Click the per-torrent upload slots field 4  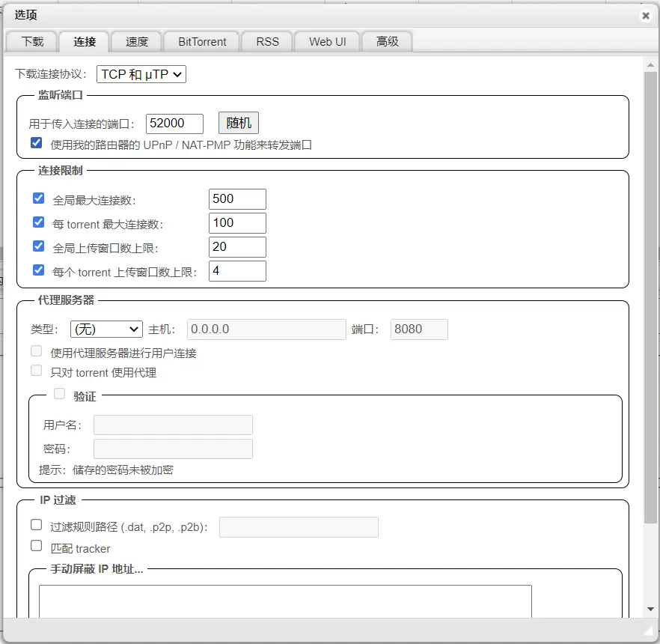click(237, 271)
